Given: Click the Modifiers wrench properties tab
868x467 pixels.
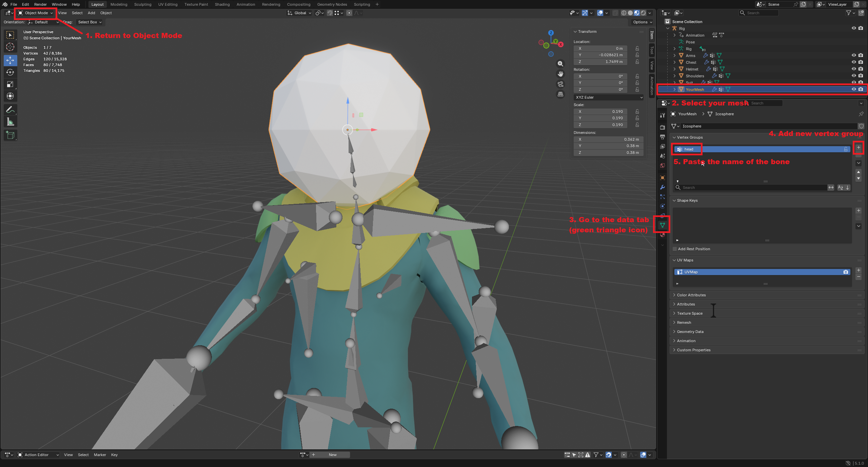Looking at the screenshot, I should point(662,187).
